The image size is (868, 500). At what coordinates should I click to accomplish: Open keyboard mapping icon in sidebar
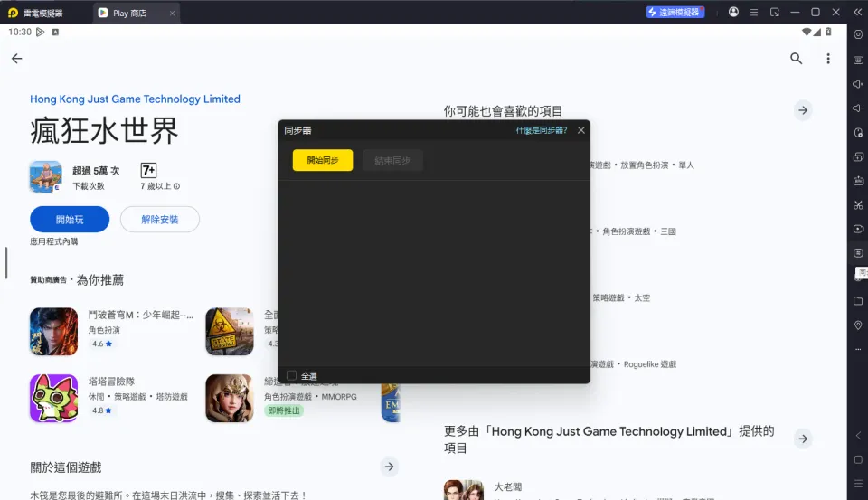click(858, 60)
